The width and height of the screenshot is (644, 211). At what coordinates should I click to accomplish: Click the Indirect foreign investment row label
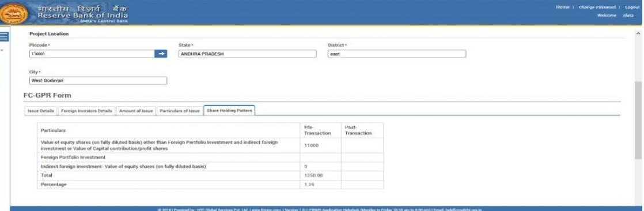coord(123,167)
